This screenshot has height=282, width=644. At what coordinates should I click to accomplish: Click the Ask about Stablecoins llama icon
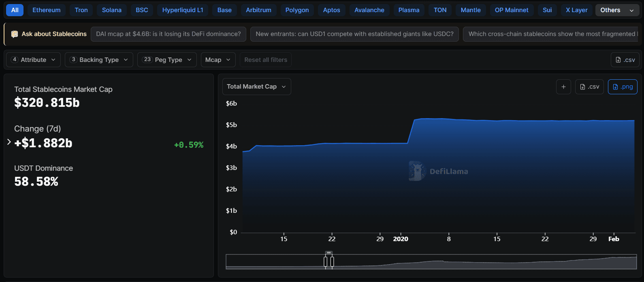coord(15,34)
